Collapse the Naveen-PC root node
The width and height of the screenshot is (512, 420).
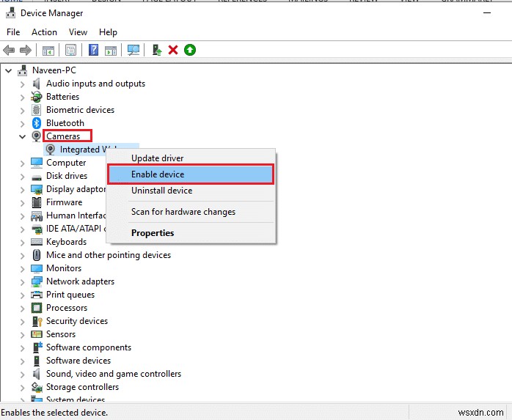tap(9, 70)
